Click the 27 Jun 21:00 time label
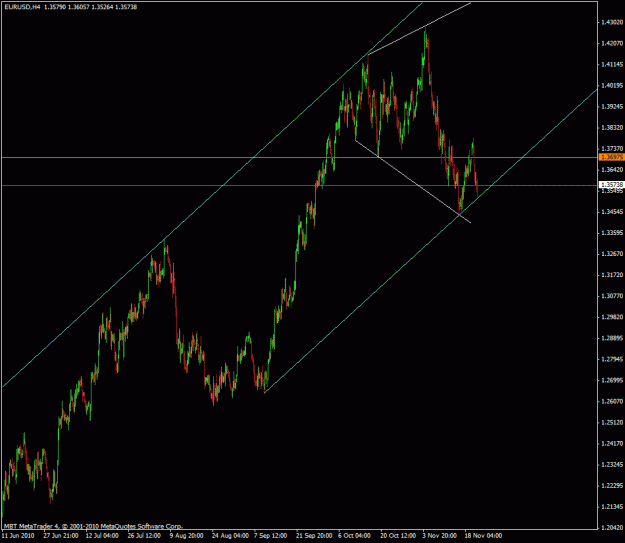Screen dimensions: 625x543 coord(61,536)
